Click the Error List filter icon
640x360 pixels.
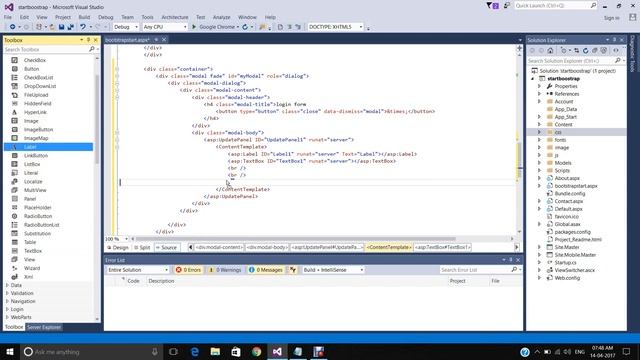pyautogui.click(x=293, y=270)
